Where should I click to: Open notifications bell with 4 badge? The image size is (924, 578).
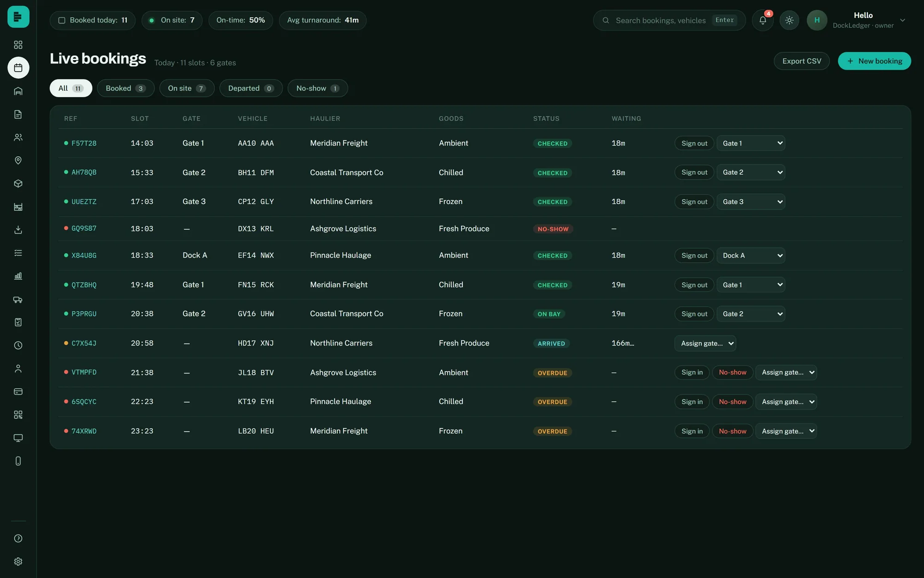point(763,20)
